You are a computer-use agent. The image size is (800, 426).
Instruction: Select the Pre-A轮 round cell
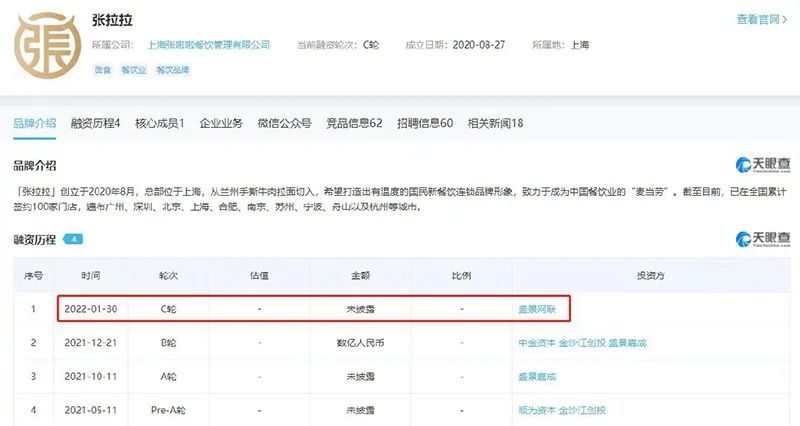point(168,410)
